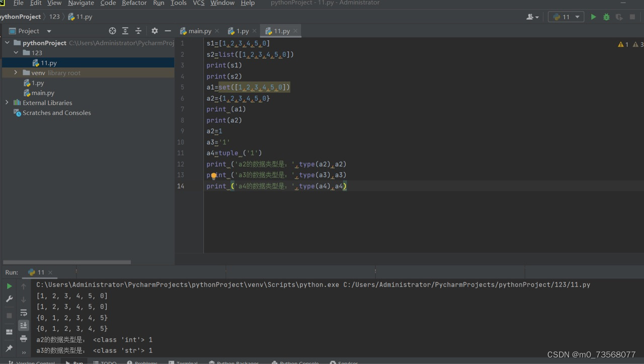Click output line <class 'int'> 1
Viewport: 644px width, 364px height.
click(123, 340)
